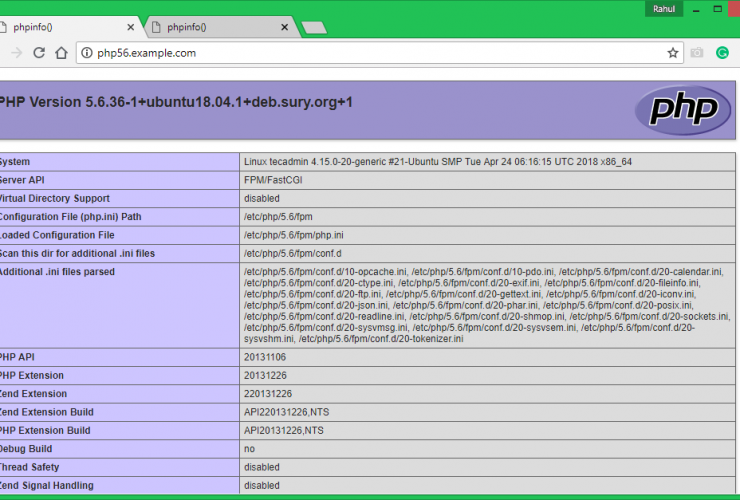Click the php56.example.com address bar

click(x=370, y=53)
